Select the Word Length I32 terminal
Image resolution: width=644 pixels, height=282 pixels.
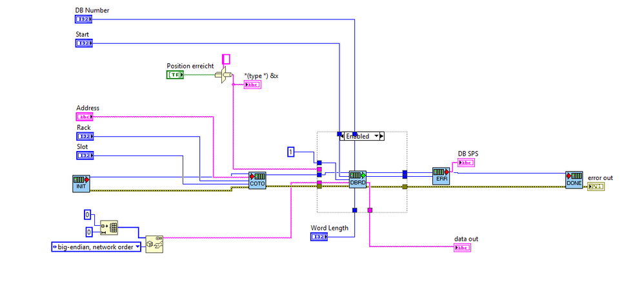click(319, 237)
